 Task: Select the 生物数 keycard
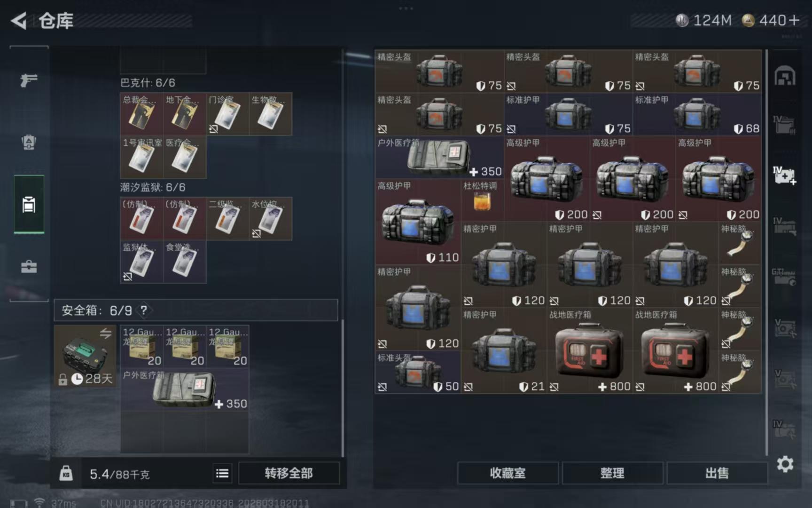[x=270, y=114]
